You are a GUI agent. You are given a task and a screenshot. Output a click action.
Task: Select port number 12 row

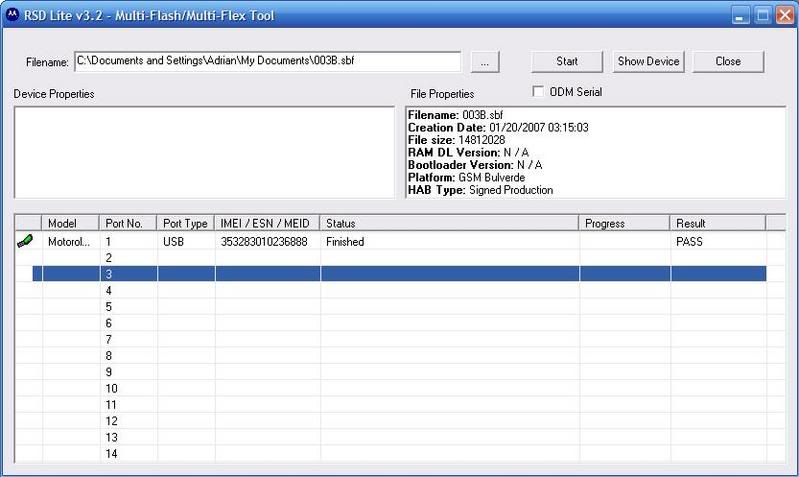click(x=400, y=421)
